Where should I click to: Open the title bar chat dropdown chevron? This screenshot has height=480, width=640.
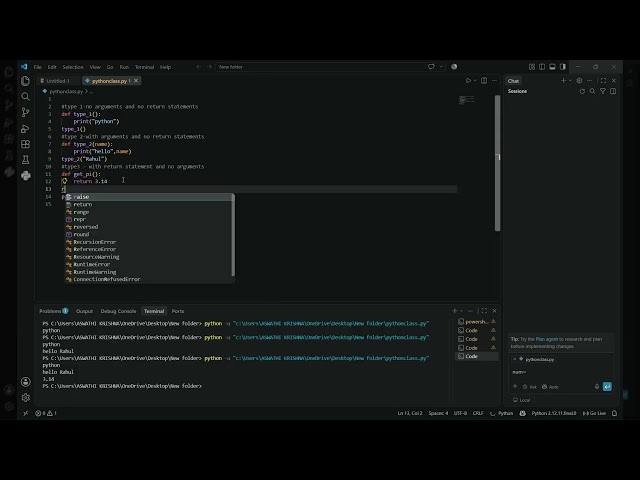[441, 67]
